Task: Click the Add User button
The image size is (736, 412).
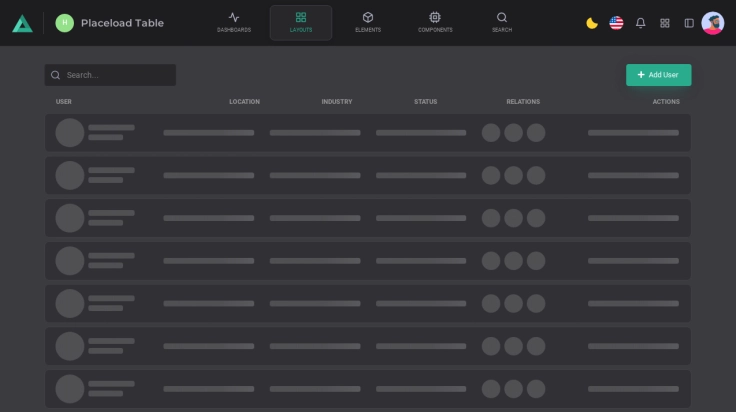Action: tap(658, 75)
